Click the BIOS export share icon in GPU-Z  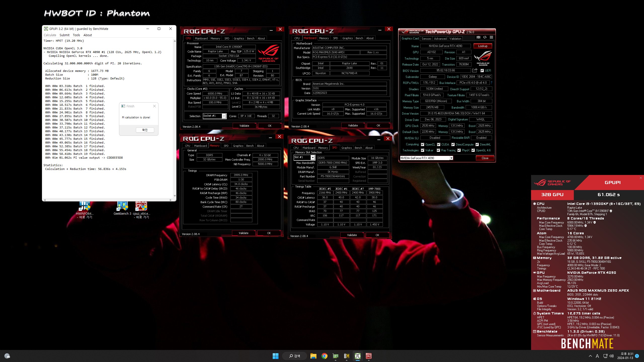475,70
